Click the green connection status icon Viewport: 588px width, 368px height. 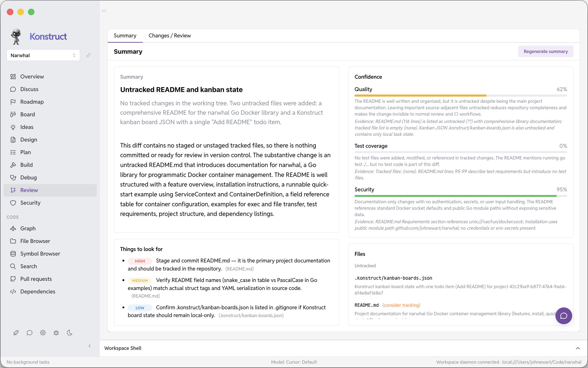click(x=89, y=55)
